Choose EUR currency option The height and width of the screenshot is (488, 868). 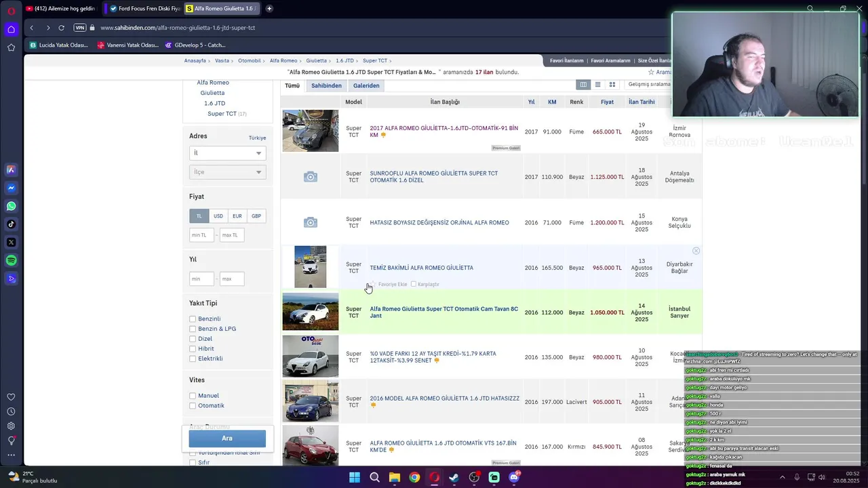[x=237, y=216]
